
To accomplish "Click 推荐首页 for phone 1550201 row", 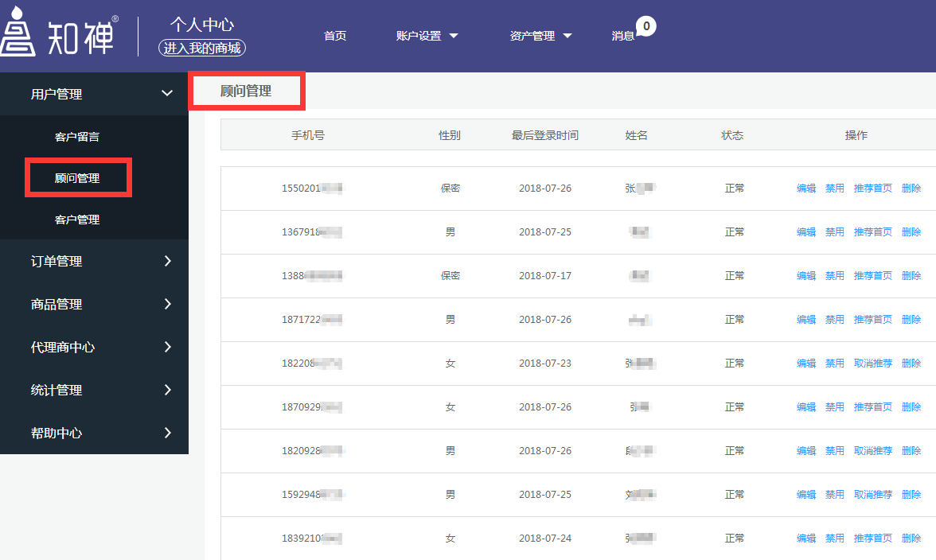I will coord(872,188).
